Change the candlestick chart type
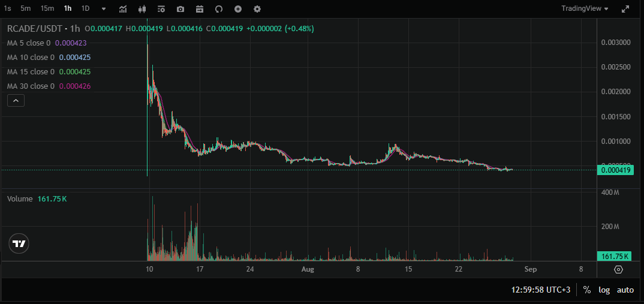Image resolution: width=644 pixels, height=304 pixels. (x=142, y=9)
